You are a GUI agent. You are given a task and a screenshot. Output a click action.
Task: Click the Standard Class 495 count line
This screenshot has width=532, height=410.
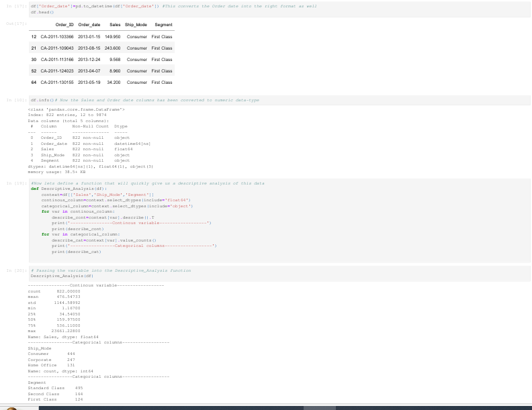(55, 388)
